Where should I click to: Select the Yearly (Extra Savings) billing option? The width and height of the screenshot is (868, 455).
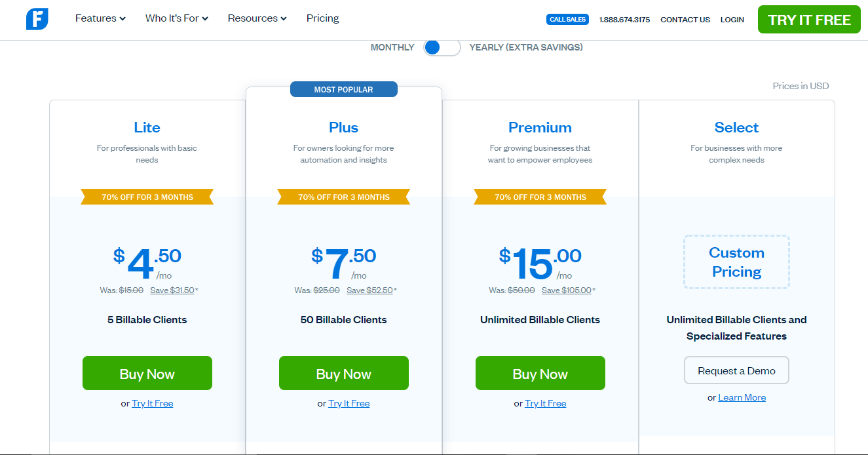pos(525,47)
